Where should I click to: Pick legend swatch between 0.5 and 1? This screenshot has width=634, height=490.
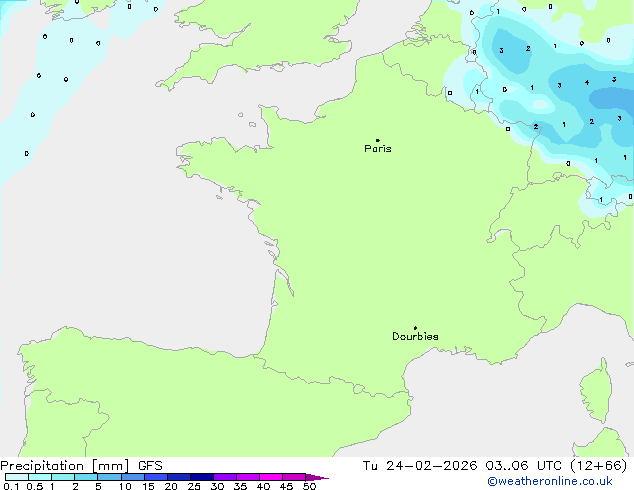pyautogui.click(x=40, y=477)
